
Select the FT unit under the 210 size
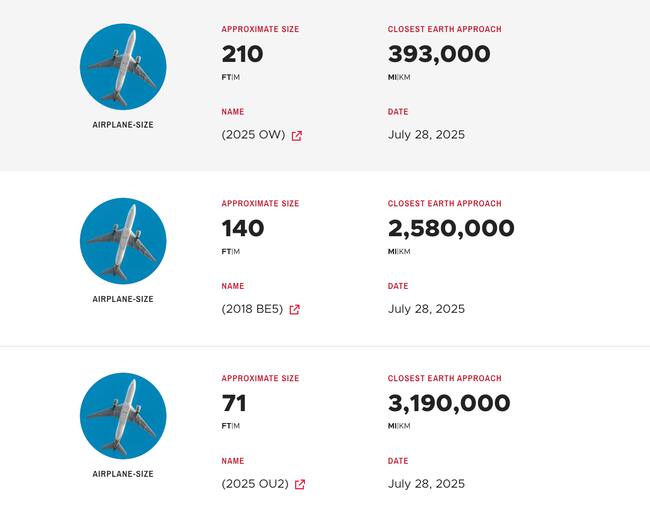(x=226, y=77)
